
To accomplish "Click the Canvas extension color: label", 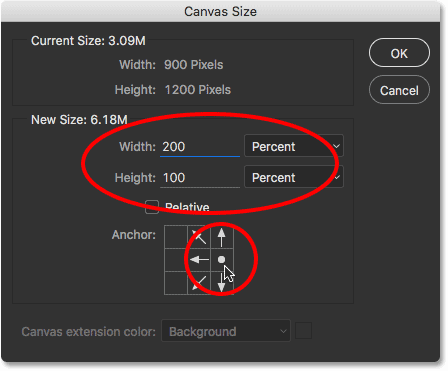I will pos(88,332).
